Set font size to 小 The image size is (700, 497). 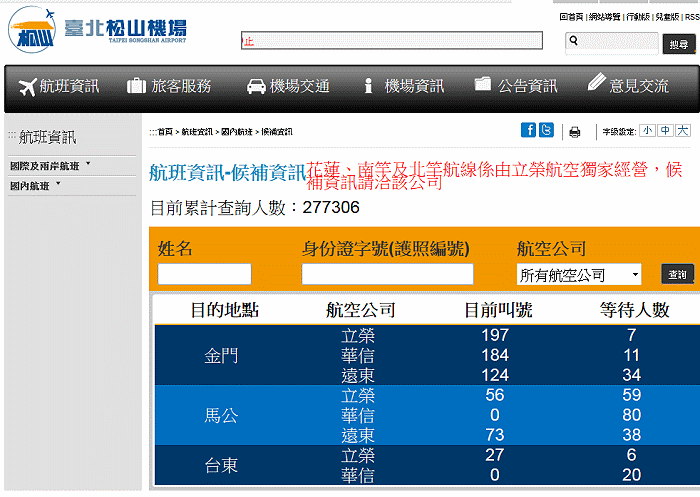647,131
